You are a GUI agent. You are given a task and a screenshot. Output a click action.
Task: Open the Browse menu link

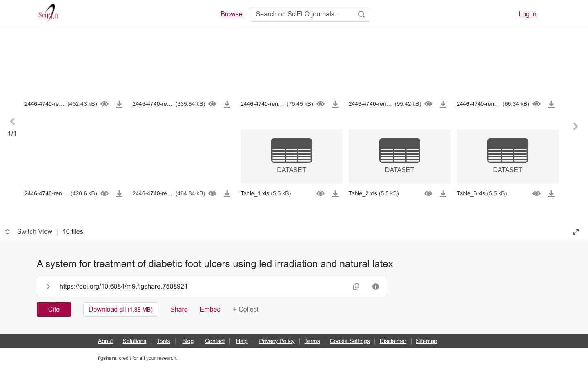pyautogui.click(x=232, y=14)
